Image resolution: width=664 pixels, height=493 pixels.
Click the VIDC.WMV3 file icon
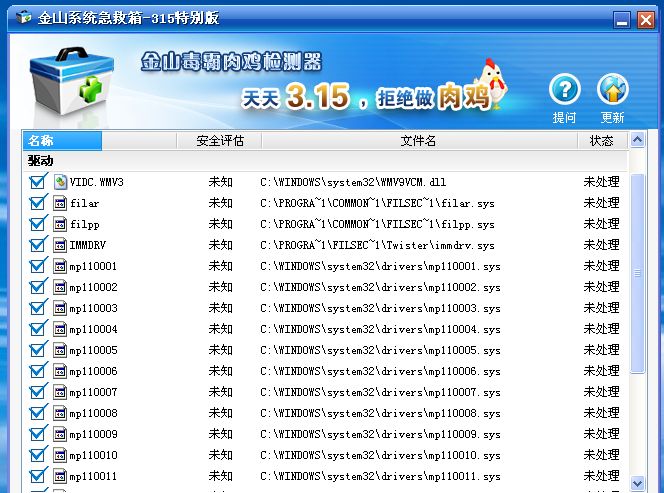(x=60, y=182)
